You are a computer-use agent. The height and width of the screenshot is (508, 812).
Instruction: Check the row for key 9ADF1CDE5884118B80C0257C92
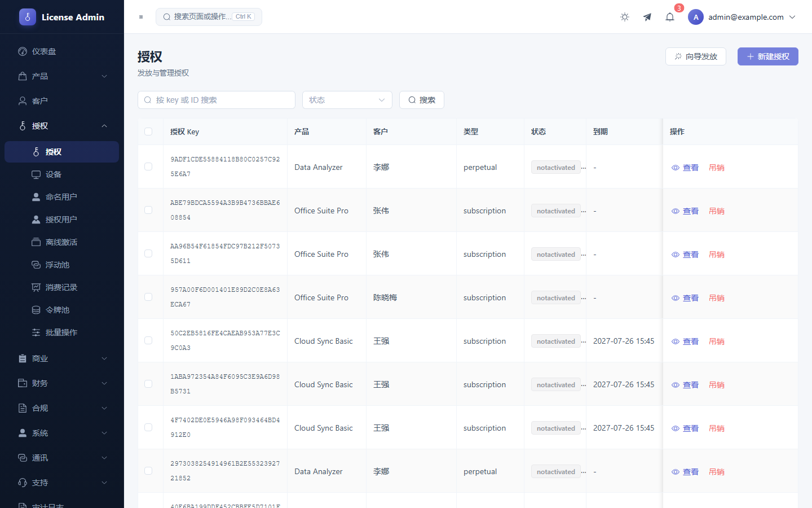point(148,167)
